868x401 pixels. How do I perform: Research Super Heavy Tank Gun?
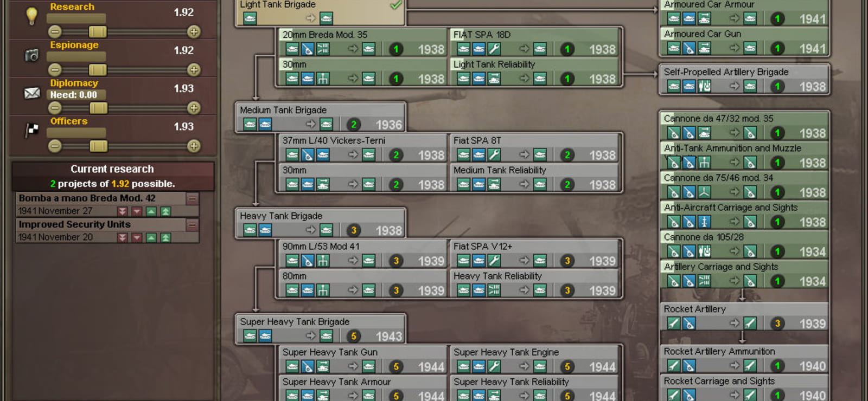[x=363, y=359]
